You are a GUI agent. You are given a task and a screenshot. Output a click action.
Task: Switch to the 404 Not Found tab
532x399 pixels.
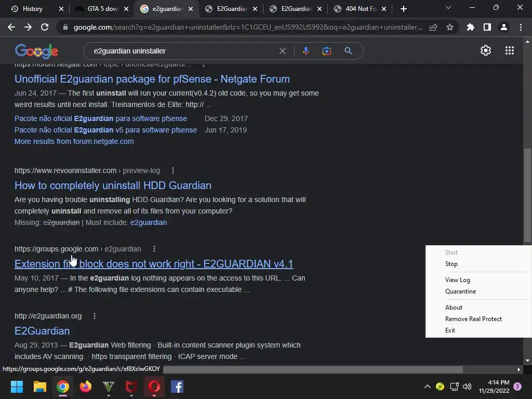tap(361, 9)
